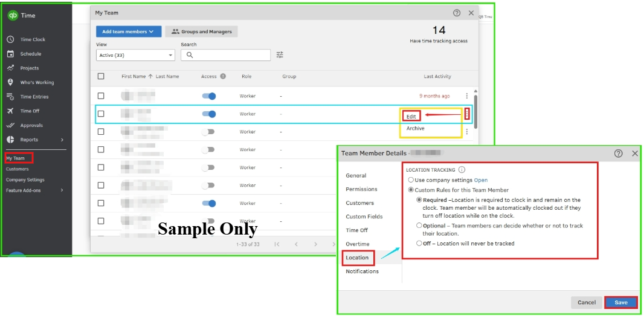This screenshot has width=644, height=318.
Task: Select Use company settings radio
Action: click(x=411, y=180)
